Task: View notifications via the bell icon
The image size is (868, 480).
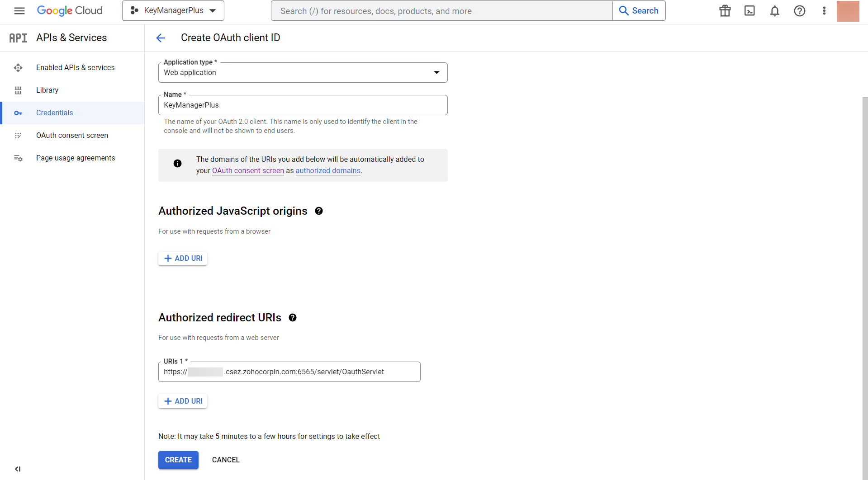Action: tap(774, 10)
